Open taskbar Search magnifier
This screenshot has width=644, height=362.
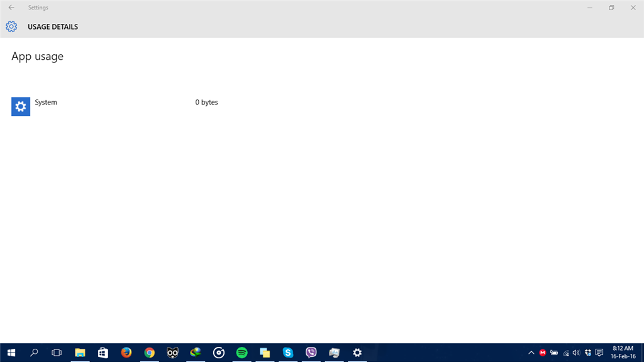click(x=35, y=353)
